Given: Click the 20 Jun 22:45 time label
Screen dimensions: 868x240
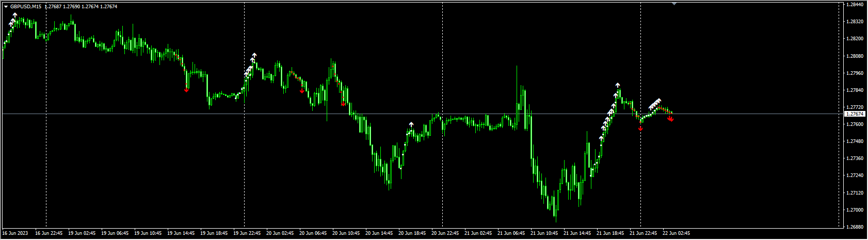Looking at the screenshot, I should click(x=445, y=233).
